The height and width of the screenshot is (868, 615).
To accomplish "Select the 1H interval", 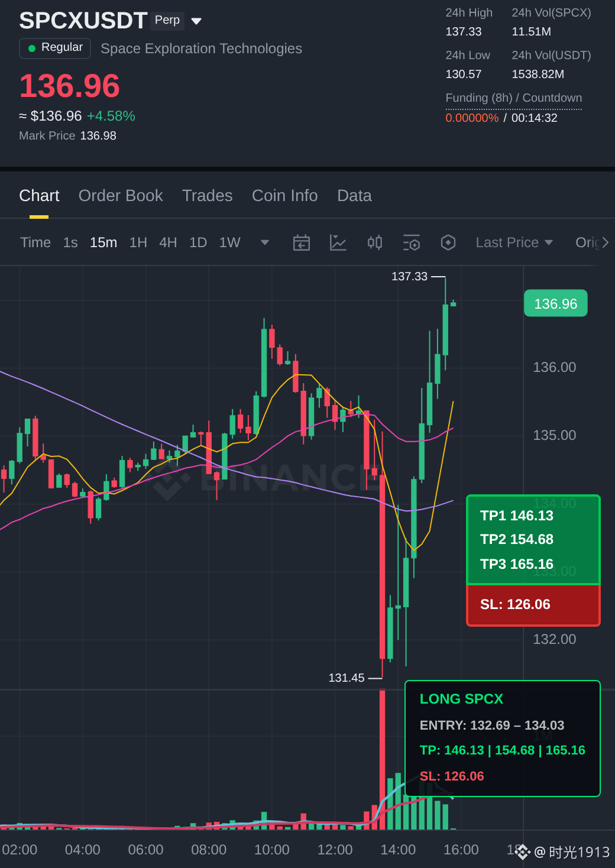I will click(x=138, y=242).
